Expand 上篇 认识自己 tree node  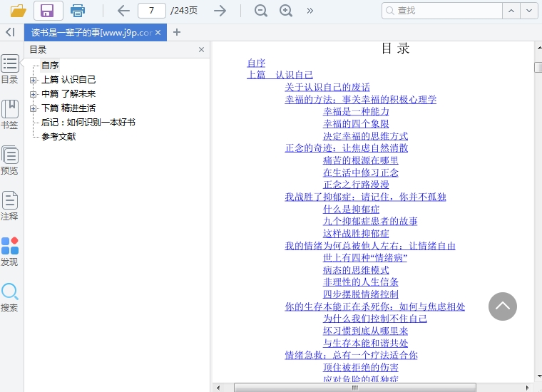pyautogui.click(x=34, y=80)
